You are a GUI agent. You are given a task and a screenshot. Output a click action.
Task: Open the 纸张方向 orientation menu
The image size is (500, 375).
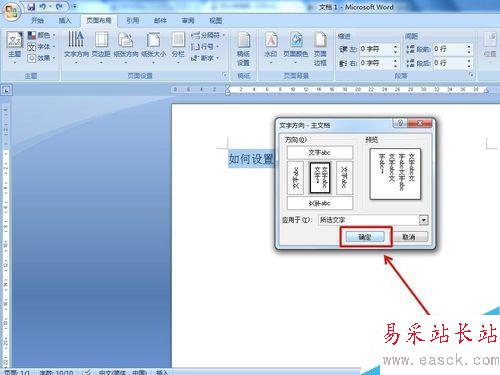pos(126,47)
